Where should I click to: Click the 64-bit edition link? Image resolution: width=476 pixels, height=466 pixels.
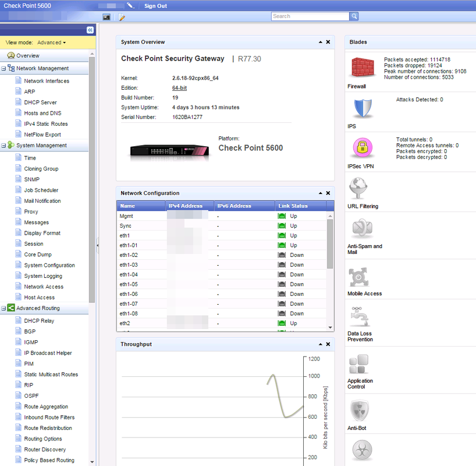[179, 88]
